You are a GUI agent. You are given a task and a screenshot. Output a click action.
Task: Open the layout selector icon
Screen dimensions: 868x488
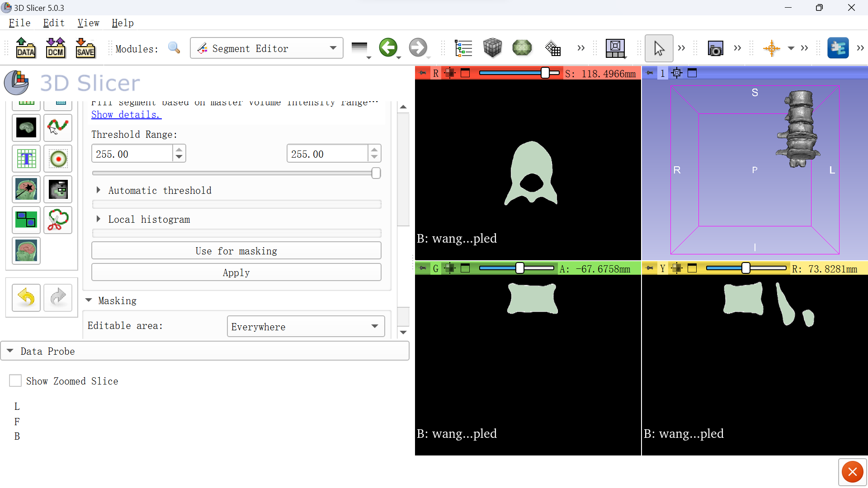click(615, 48)
